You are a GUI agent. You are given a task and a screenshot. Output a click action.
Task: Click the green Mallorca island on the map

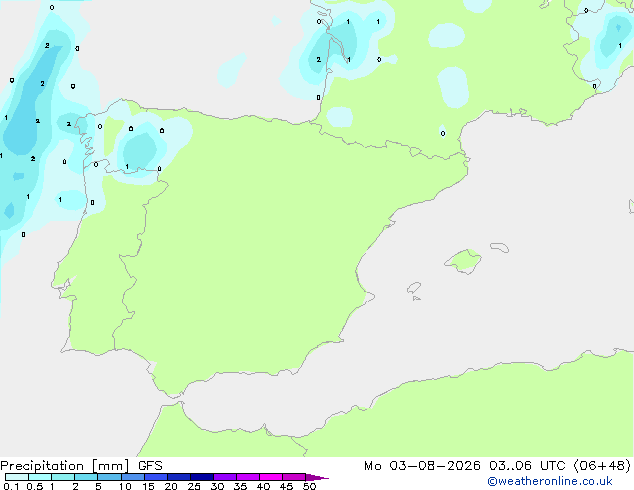point(464,261)
